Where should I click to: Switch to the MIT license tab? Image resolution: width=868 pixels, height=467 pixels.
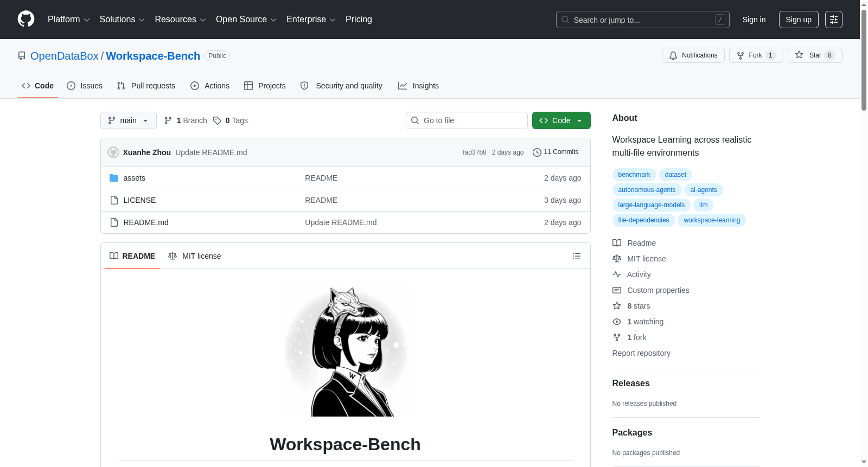coord(195,256)
